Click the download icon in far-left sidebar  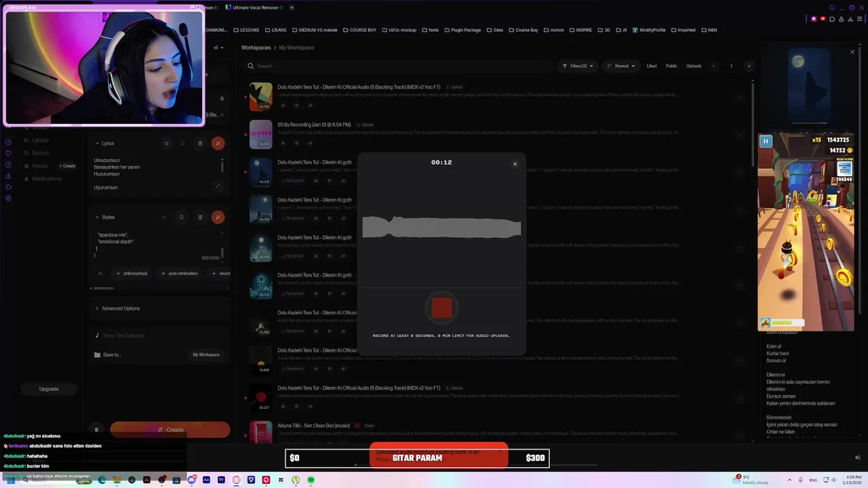click(x=8, y=176)
